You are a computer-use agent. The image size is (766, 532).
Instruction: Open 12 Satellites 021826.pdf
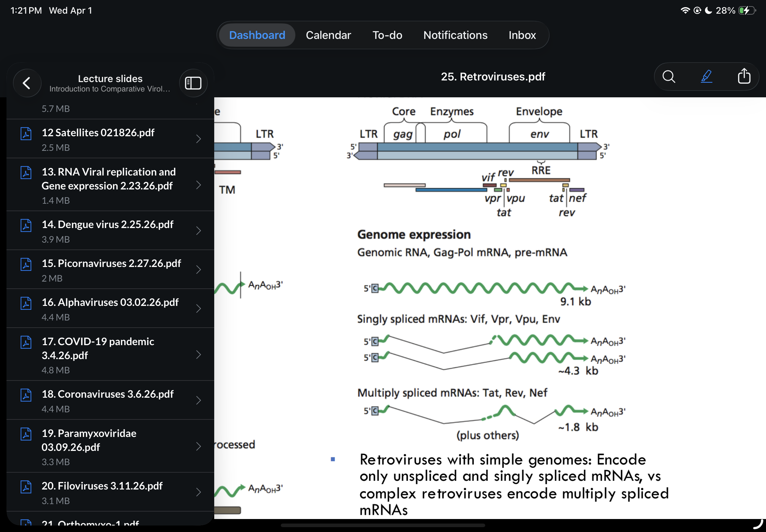[x=110, y=139]
